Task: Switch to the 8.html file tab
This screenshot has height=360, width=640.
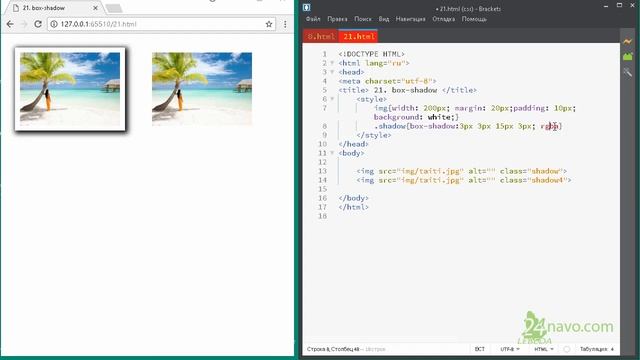Action: coord(321,36)
